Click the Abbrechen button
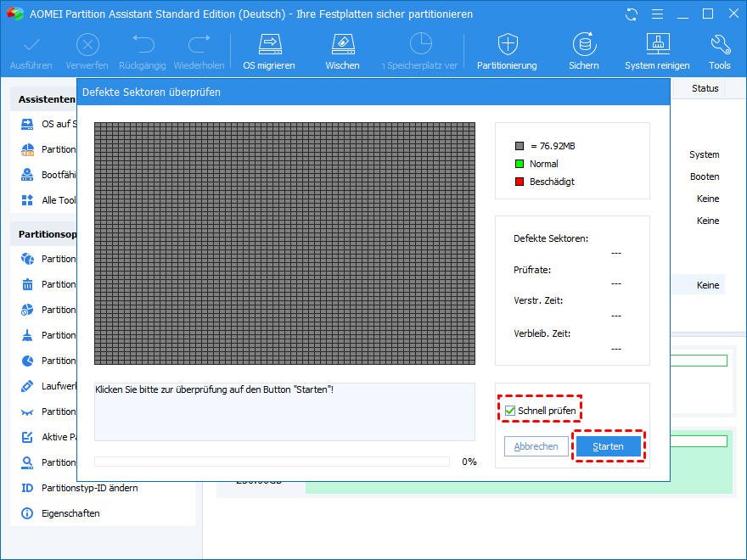 pyautogui.click(x=536, y=446)
